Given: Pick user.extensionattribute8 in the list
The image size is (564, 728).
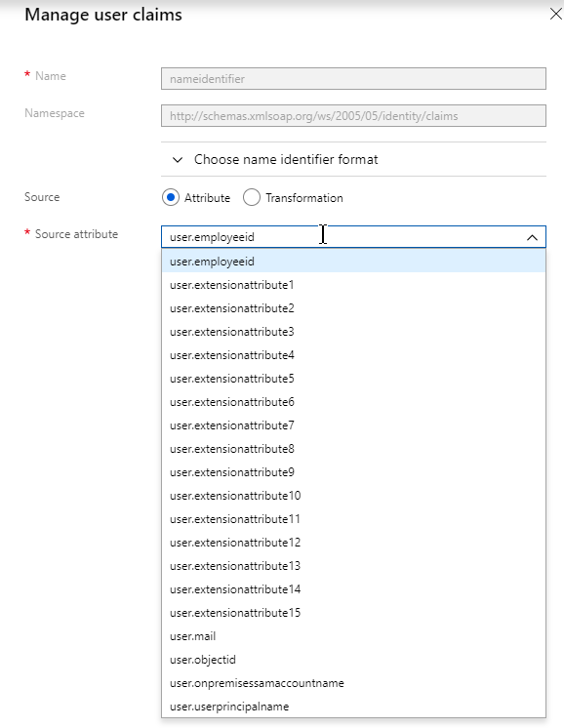Looking at the screenshot, I should [x=353, y=449].
